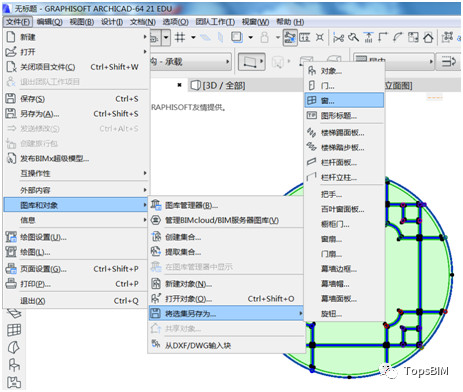This screenshot has width=463, height=392.
Task: Select highlighted 图库和对象 entry
Action: (x=76, y=205)
